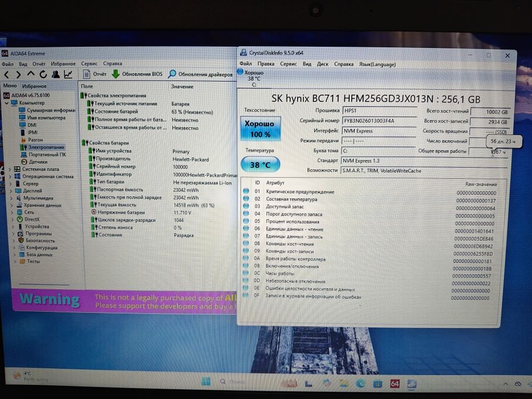
Task: Select attribute 02 Составная температура row
Action: (370, 199)
